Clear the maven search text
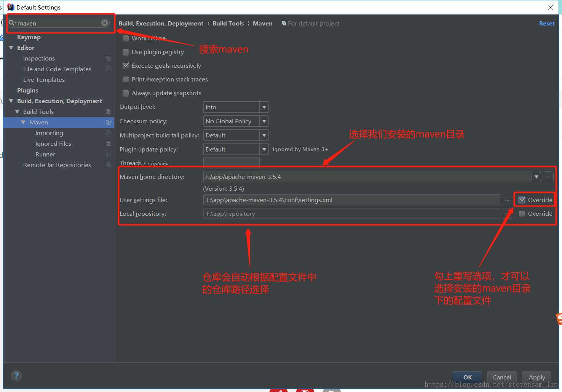This screenshot has width=562, height=392. pos(105,23)
